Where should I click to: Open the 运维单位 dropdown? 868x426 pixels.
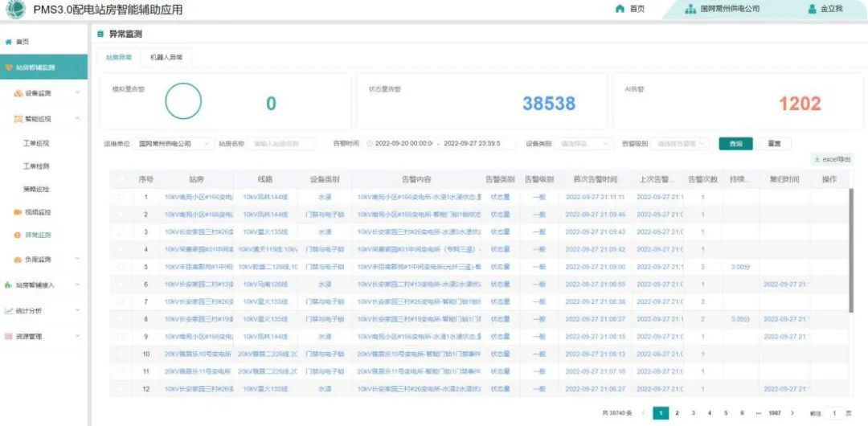pyautogui.click(x=173, y=144)
